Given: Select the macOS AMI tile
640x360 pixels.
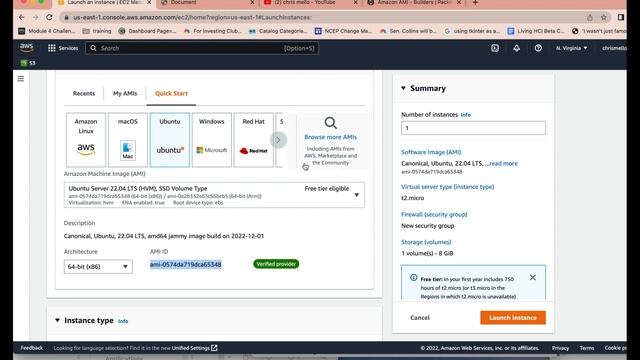Looking at the screenshot, I should 128,140.
